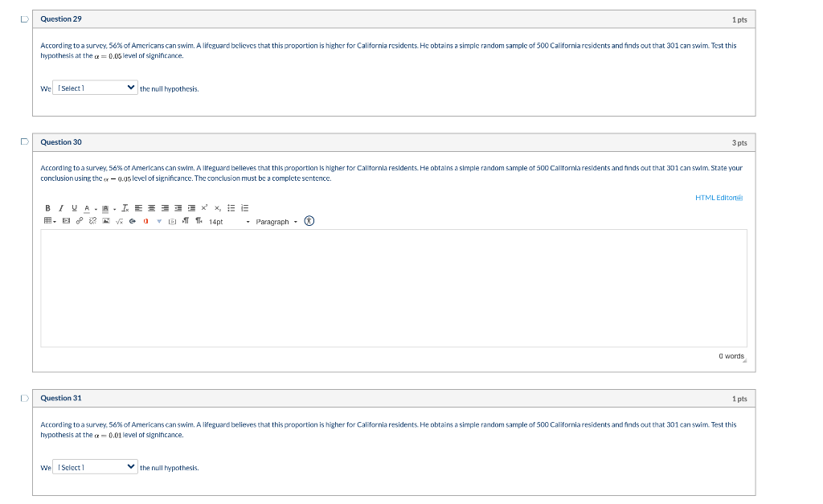Viewport: 823px width, 504px height.
Task: Flag Question 29
Action: [x=24, y=19]
